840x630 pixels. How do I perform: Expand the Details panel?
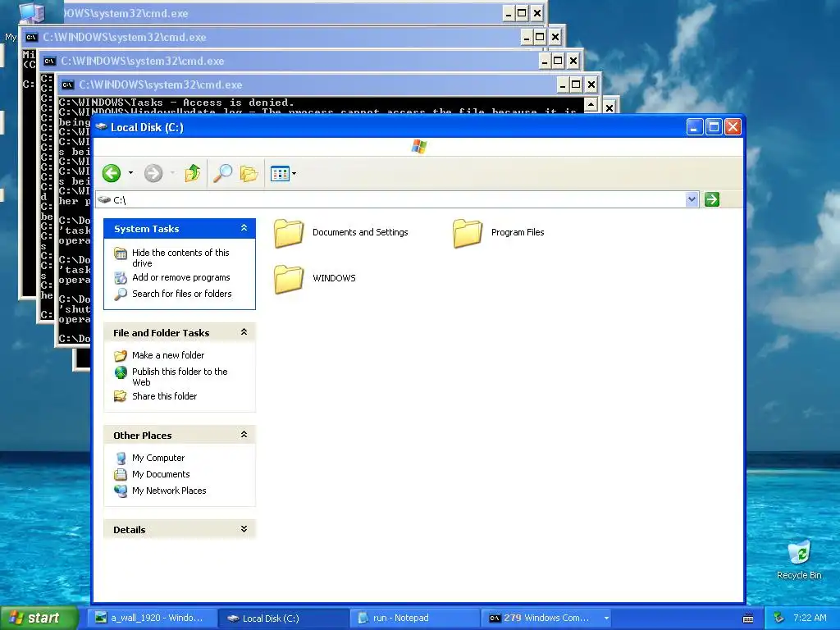point(244,529)
